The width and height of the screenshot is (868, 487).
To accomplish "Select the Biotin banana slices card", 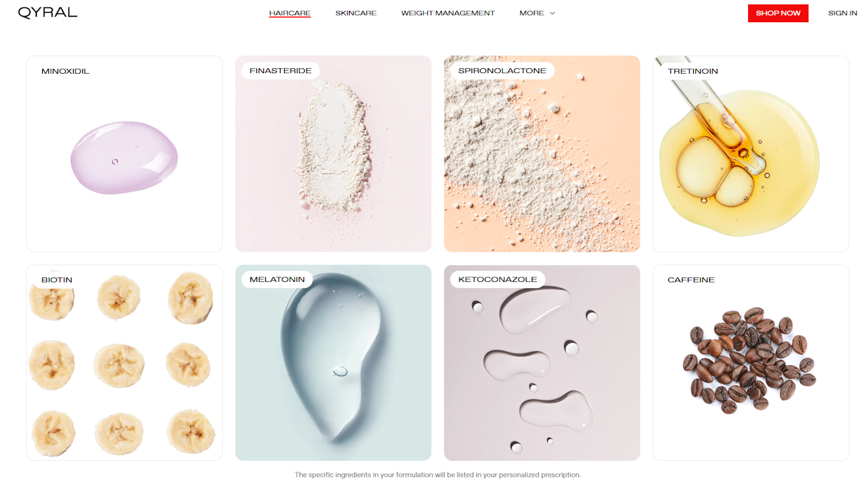I will pyautogui.click(x=124, y=362).
